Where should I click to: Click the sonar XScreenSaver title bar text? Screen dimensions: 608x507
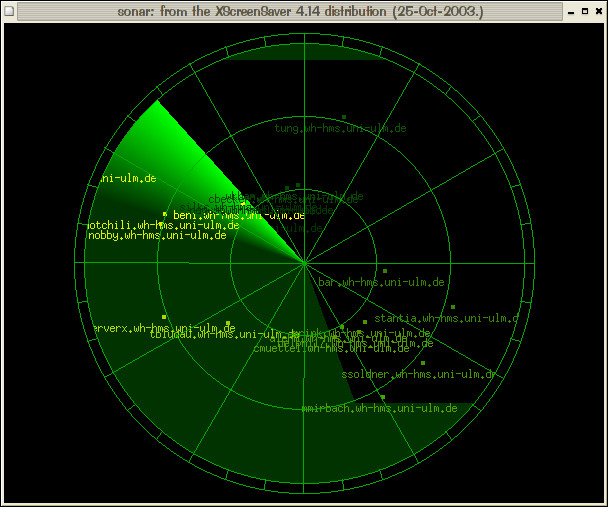[x=301, y=11]
